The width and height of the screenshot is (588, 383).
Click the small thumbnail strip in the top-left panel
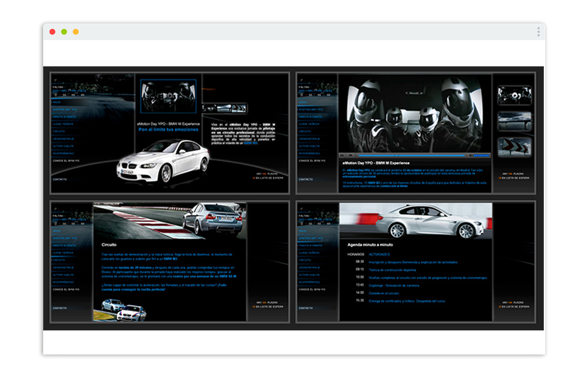tap(225, 108)
